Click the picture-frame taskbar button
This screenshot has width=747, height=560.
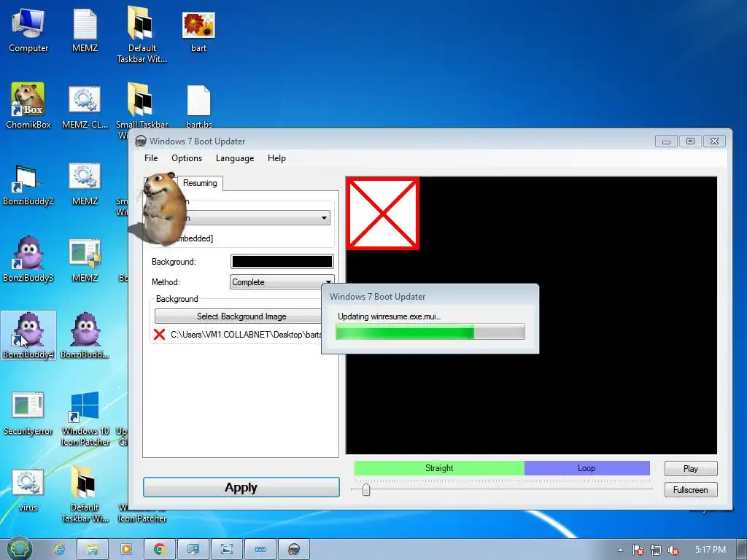227,549
